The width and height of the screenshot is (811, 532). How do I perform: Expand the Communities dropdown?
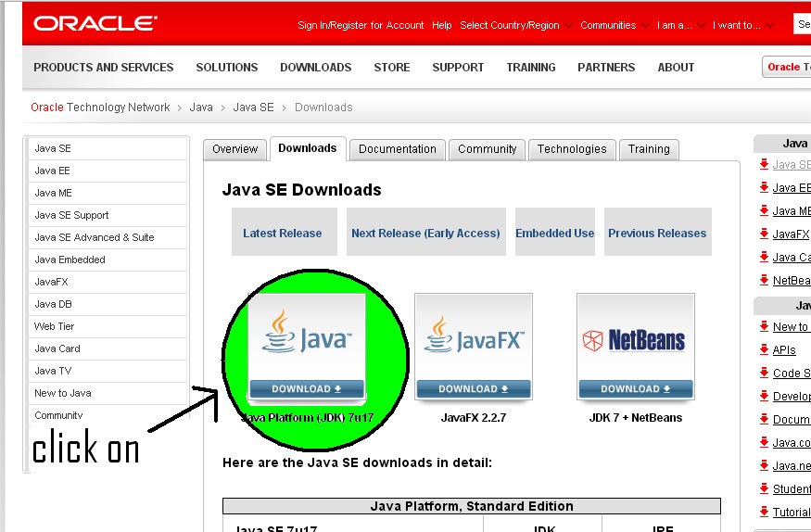pyautogui.click(x=615, y=25)
